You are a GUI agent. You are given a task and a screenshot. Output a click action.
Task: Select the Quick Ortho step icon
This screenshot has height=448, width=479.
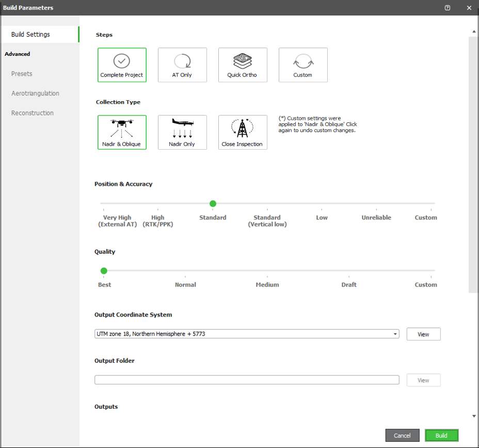pyautogui.click(x=243, y=65)
